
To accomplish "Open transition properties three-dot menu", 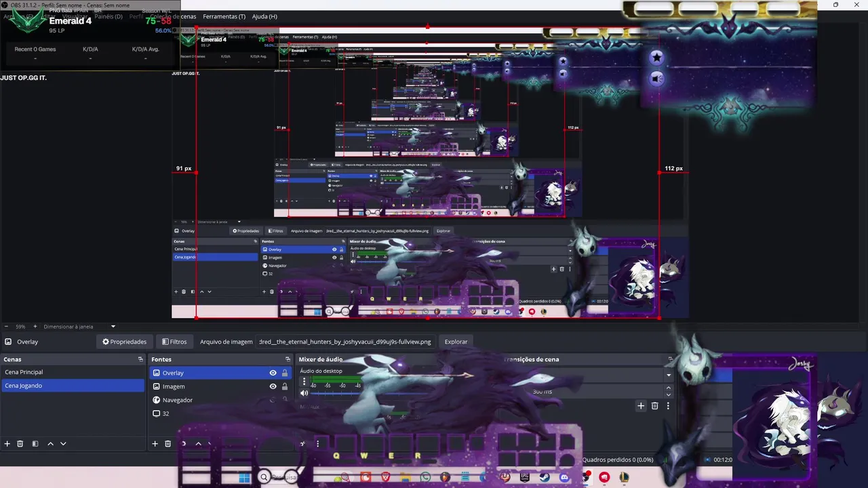I will point(668,406).
